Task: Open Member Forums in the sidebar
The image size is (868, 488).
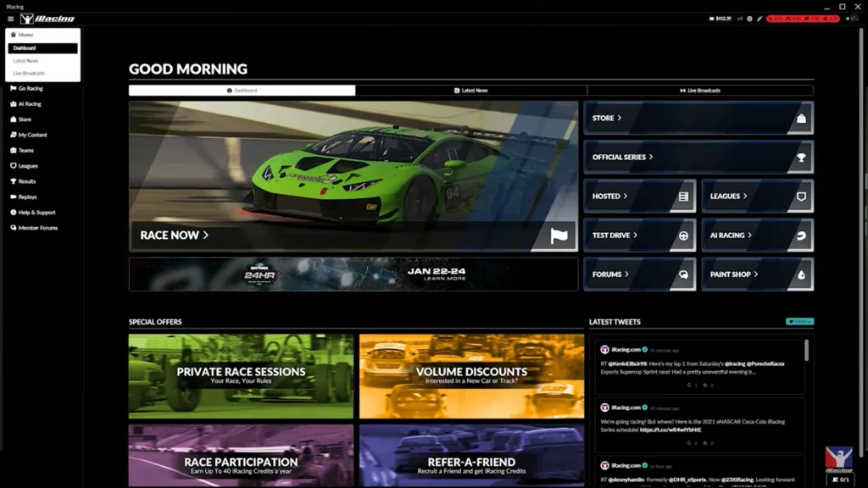Action: (34, 228)
